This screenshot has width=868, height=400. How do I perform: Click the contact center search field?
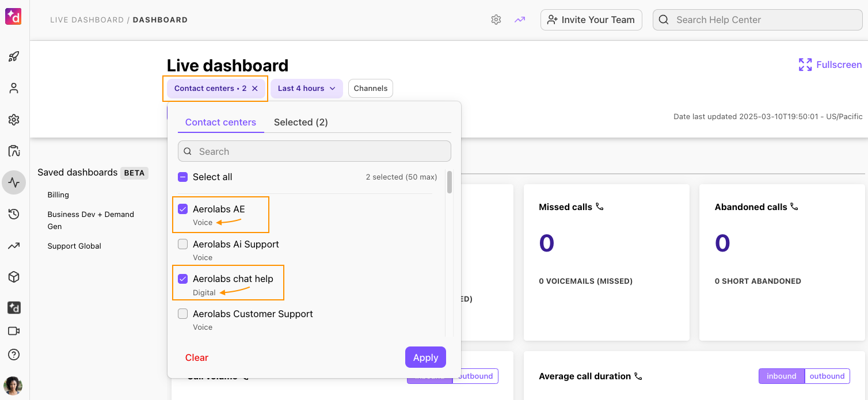tap(314, 151)
